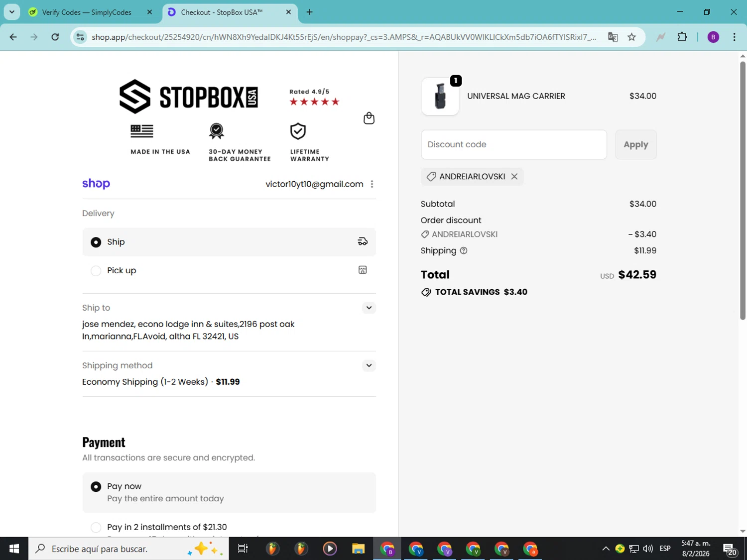Open Task View in the taskbar
The width and height of the screenshot is (747, 560).
pyautogui.click(x=243, y=549)
